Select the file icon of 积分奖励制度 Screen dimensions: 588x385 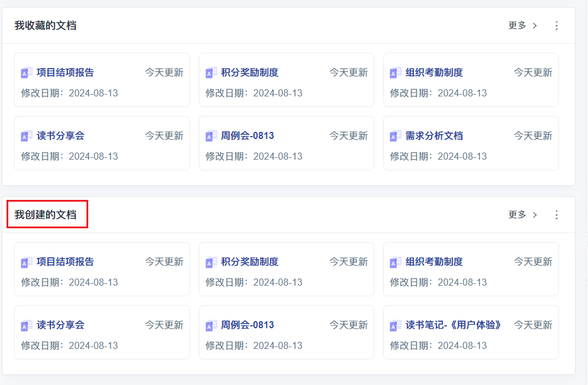[210, 72]
